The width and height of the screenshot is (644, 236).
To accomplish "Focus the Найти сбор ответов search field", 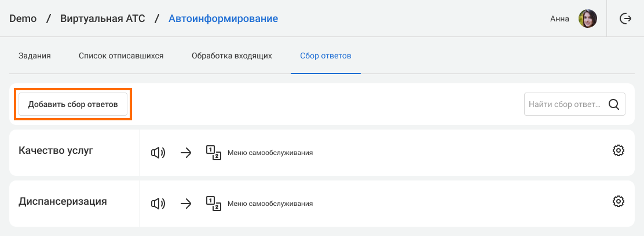I will [564, 105].
